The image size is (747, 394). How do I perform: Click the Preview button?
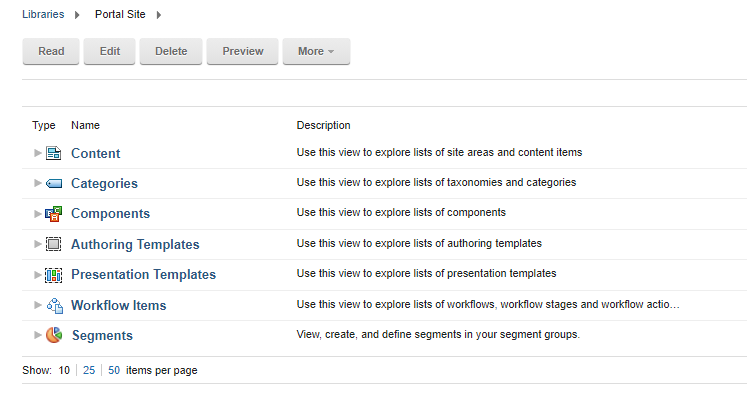click(x=242, y=51)
